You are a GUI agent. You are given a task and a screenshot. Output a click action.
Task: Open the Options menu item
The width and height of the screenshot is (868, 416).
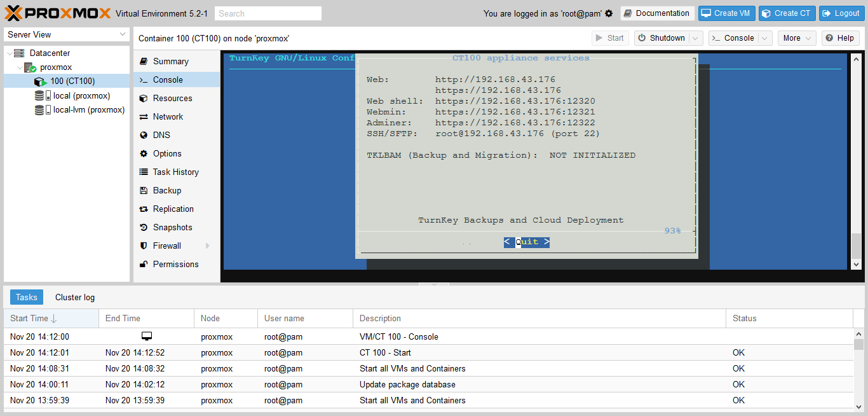(177, 154)
